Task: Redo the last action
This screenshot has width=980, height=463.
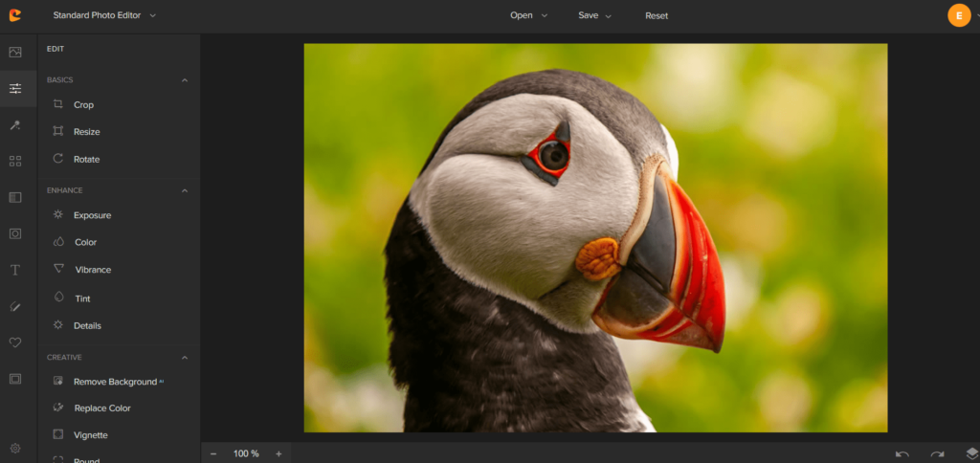Action: point(937,454)
